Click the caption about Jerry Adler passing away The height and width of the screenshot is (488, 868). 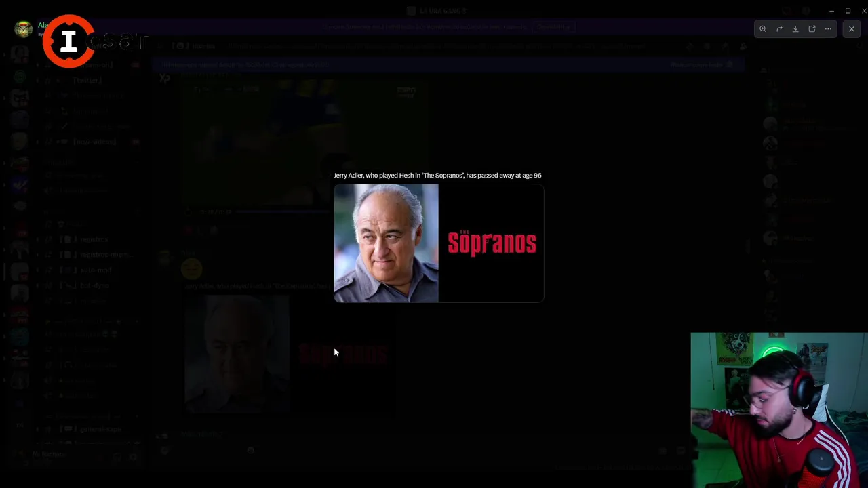coord(437,175)
